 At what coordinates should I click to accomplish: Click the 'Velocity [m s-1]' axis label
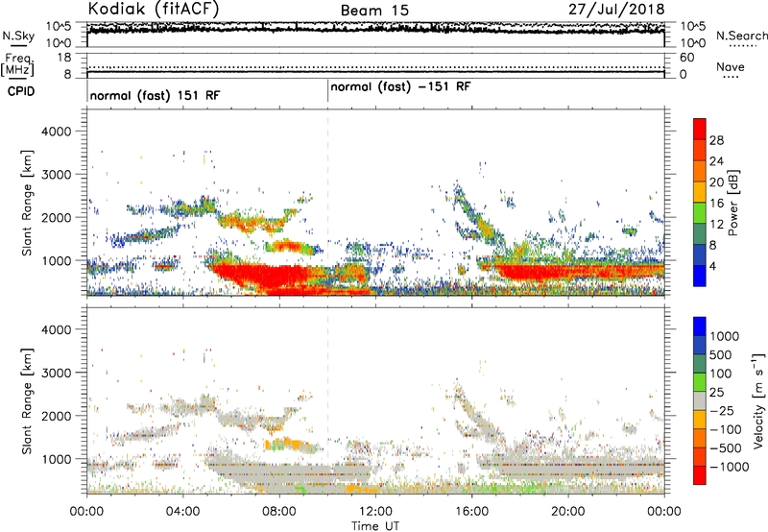[757, 400]
